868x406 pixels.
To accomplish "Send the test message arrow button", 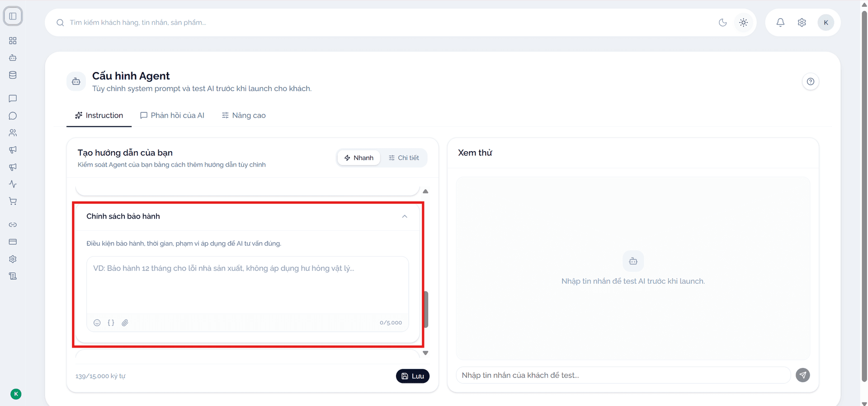I will point(803,375).
